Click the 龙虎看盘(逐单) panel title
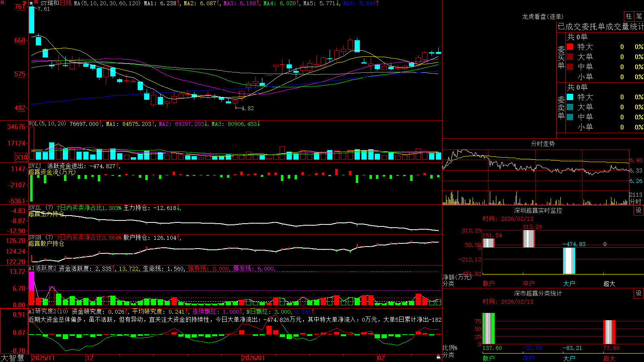 pos(543,16)
